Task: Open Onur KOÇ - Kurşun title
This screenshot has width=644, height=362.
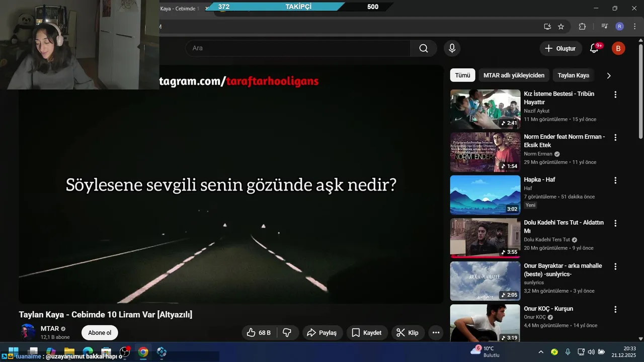Action: (x=548, y=309)
